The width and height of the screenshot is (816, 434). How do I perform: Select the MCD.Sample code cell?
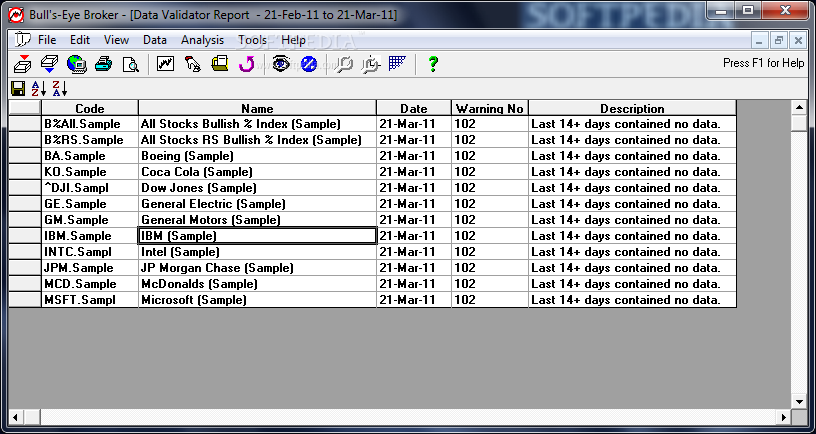[x=90, y=284]
